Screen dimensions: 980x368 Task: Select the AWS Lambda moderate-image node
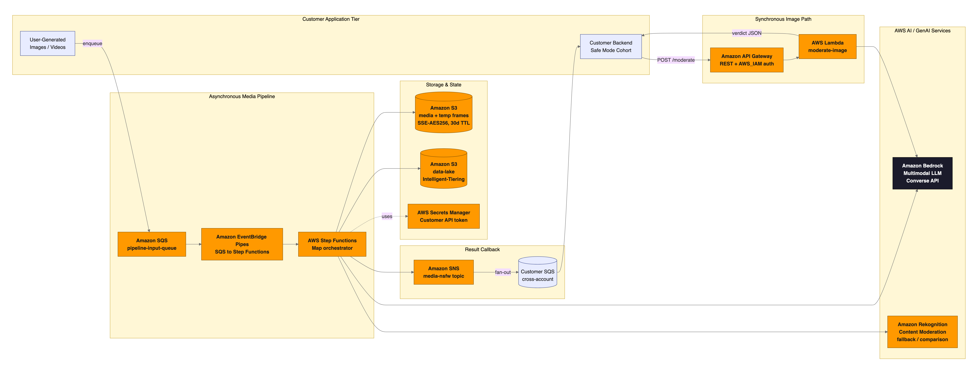(827, 46)
